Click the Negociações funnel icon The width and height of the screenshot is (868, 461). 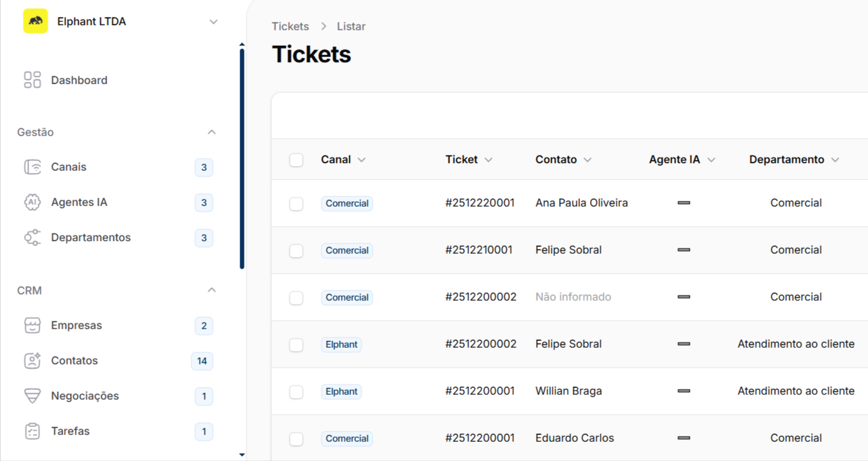pyautogui.click(x=32, y=396)
